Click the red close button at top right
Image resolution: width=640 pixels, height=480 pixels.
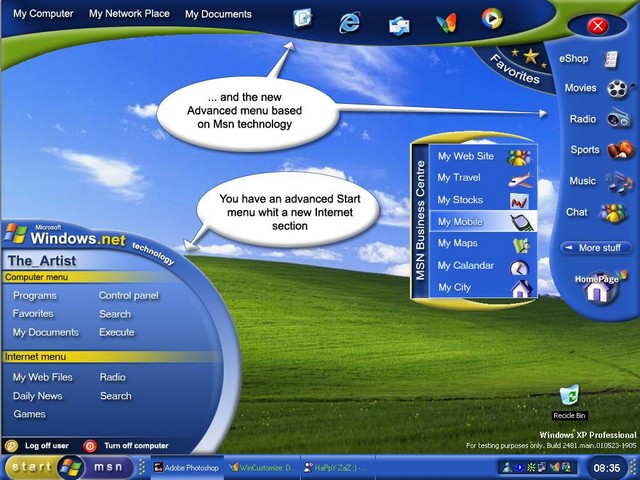[598, 26]
